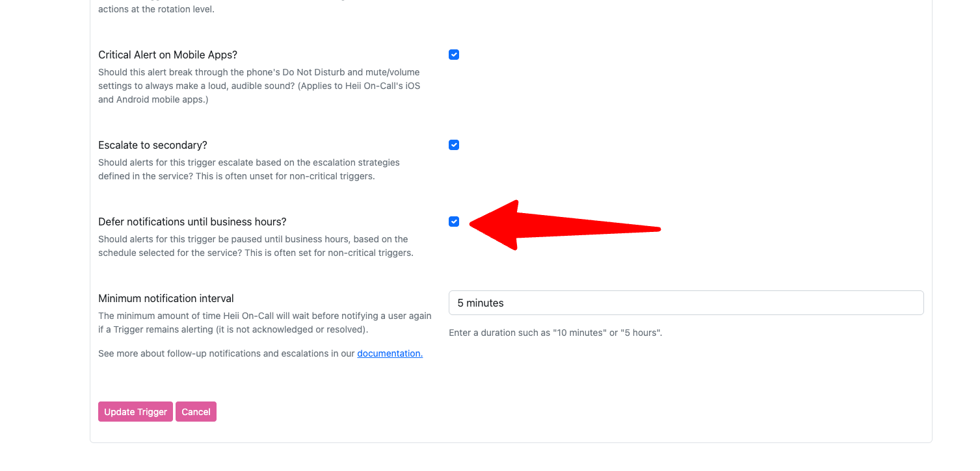Save changes with Update Trigger button
Viewport: 980px width, 471px height.
pyautogui.click(x=135, y=412)
